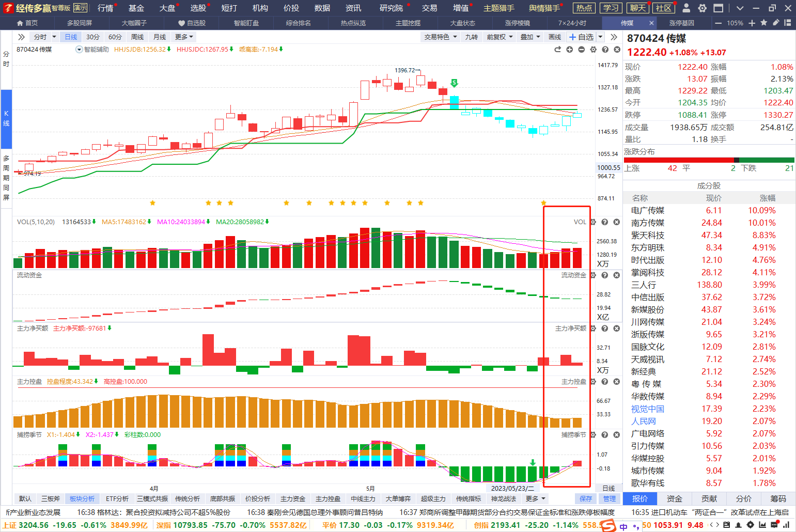This screenshot has width=796, height=532.
Task: Click the 保存 button
Action: 586,499
